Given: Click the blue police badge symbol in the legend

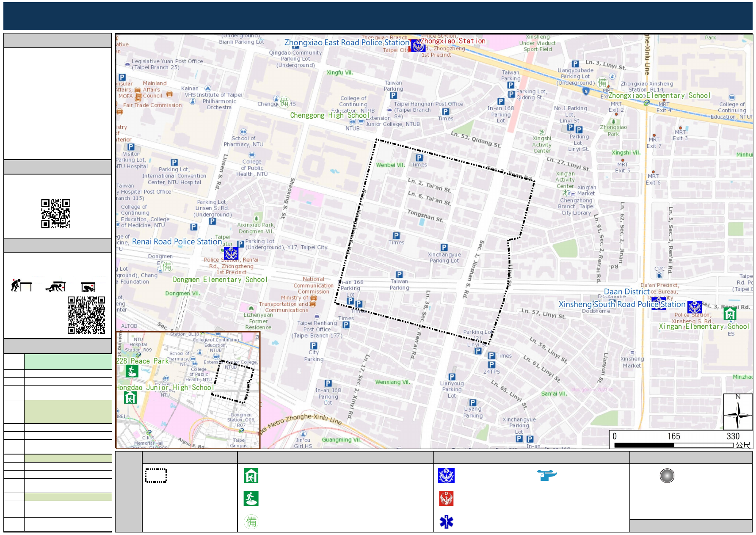Looking at the screenshot, I should (x=446, y=476).
